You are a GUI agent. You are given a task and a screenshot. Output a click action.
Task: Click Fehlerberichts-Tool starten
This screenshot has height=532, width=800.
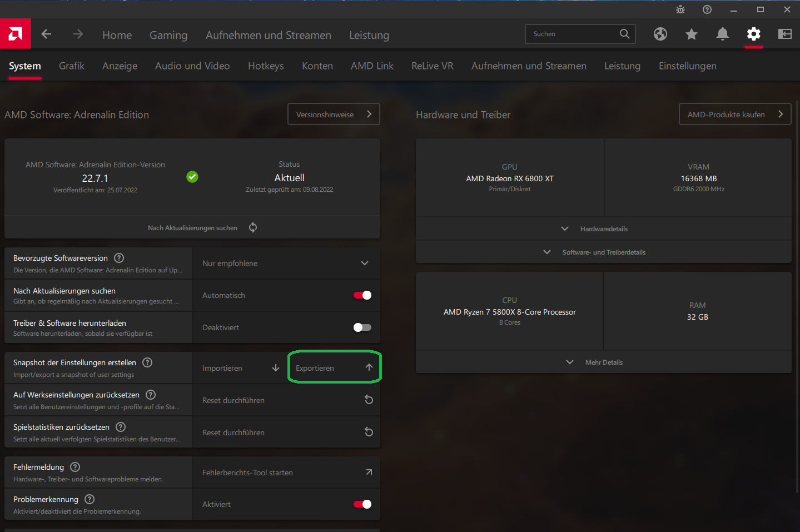coord(286,472)
